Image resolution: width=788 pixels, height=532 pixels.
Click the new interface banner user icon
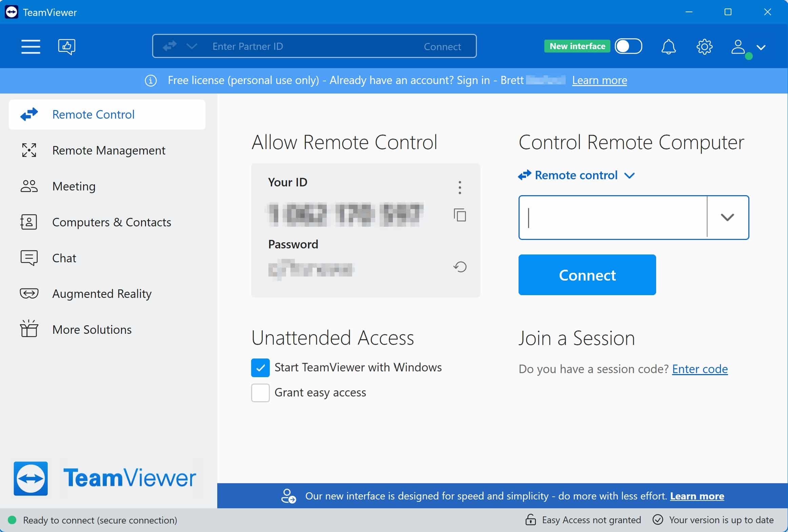[x=288, y=496]
